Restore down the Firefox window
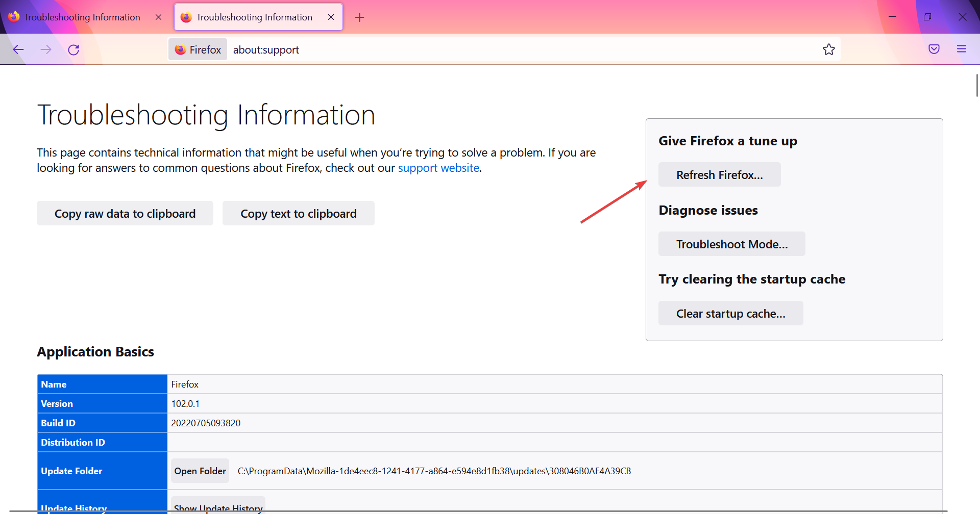980x514 pixels. pos(927,17)
